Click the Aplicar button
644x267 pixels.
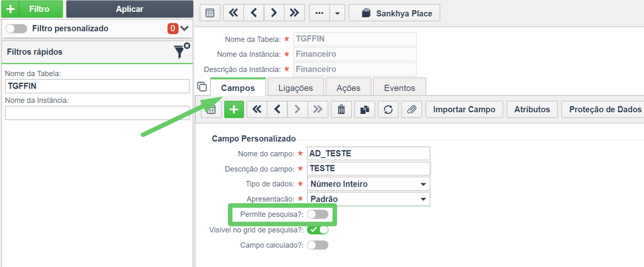[x=130, y=9]
